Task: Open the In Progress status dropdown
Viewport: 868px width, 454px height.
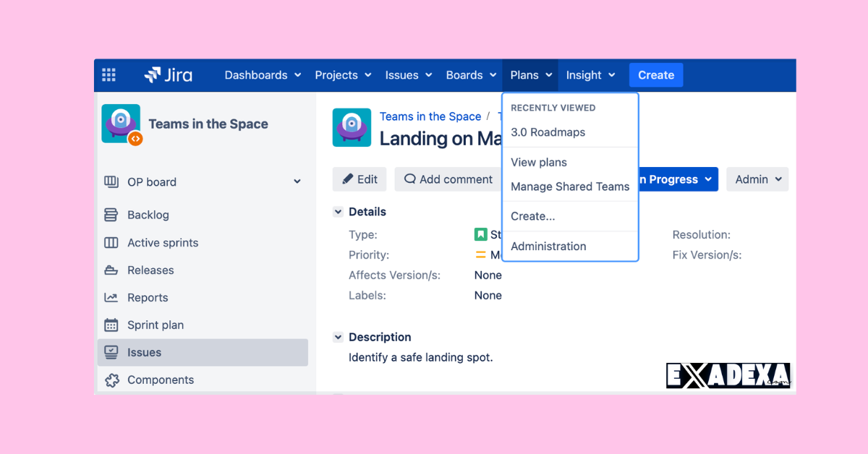Action: tap(675, 179)
